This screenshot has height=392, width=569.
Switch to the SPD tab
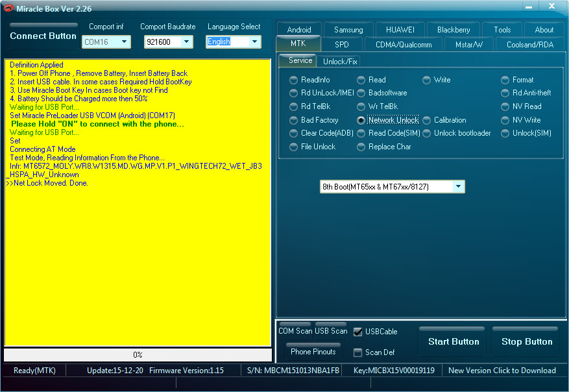coord(341,45)
